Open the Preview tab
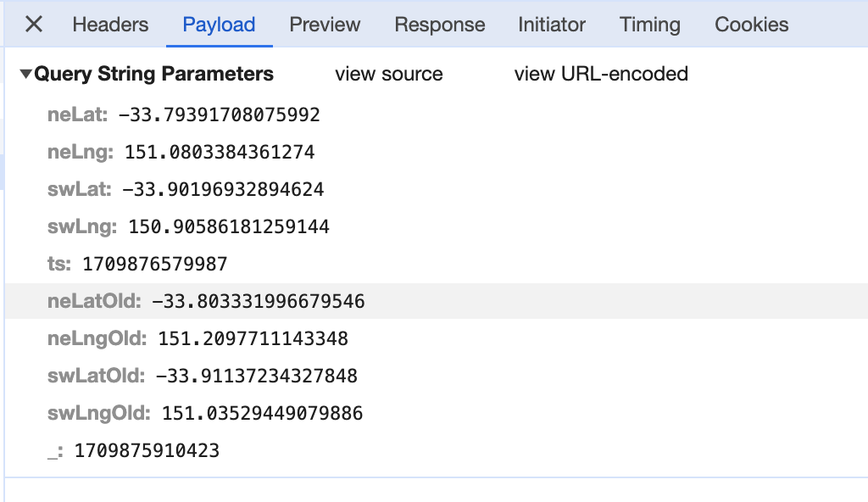Image resolution: width=868 pixels, height=502 pixels. [325, 25]
